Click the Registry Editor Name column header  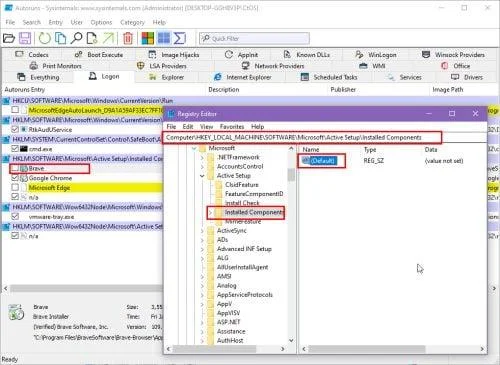pyautogui.click(x=311, y=150)
